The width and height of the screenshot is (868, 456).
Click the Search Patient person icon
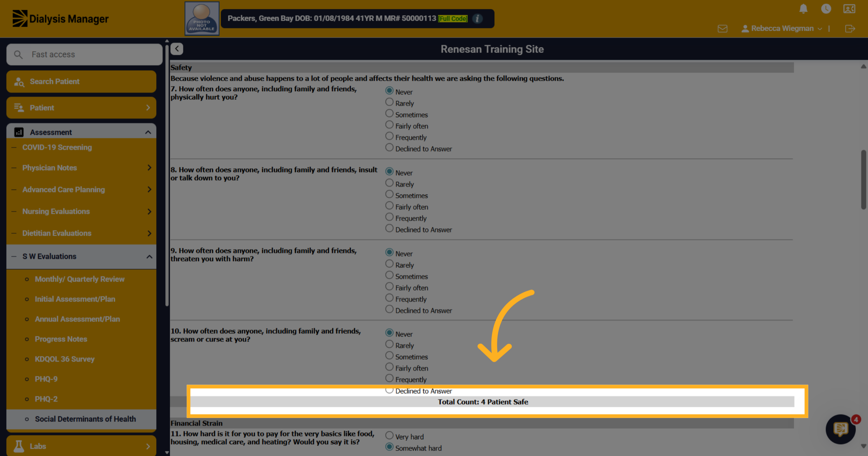(19, 82)
